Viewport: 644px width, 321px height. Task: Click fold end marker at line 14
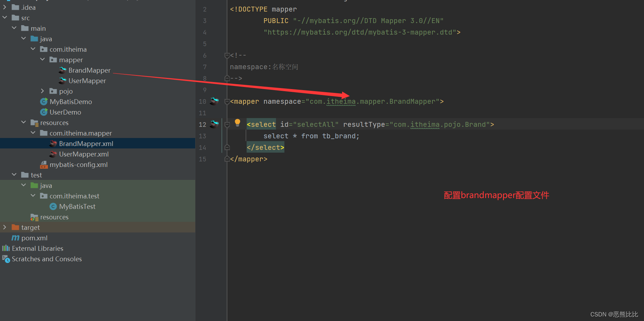coord(227,147)
